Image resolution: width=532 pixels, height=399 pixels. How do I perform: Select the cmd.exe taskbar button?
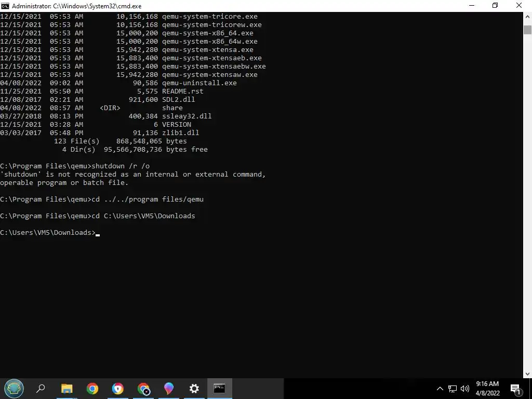220,389
